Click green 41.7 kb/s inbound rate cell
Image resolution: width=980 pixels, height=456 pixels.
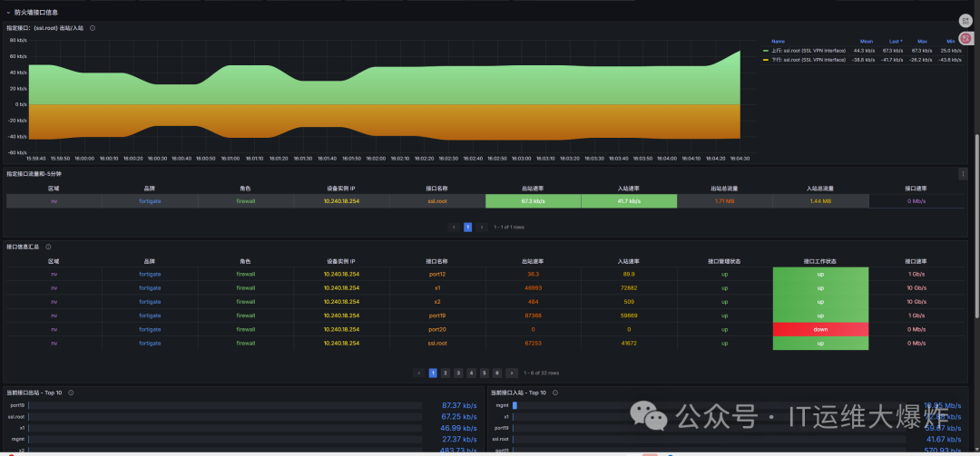pyautogui.click(x=629, y=201)
